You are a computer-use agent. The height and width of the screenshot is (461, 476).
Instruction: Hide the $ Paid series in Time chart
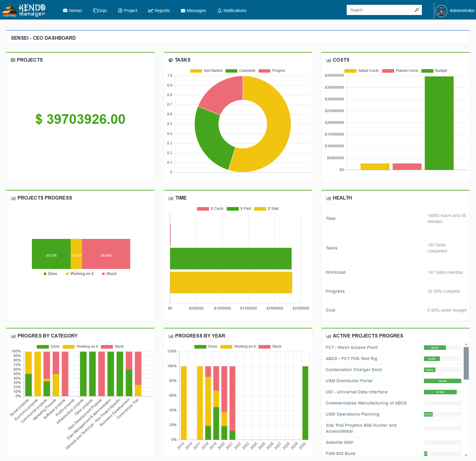click(x=239, y=209)
